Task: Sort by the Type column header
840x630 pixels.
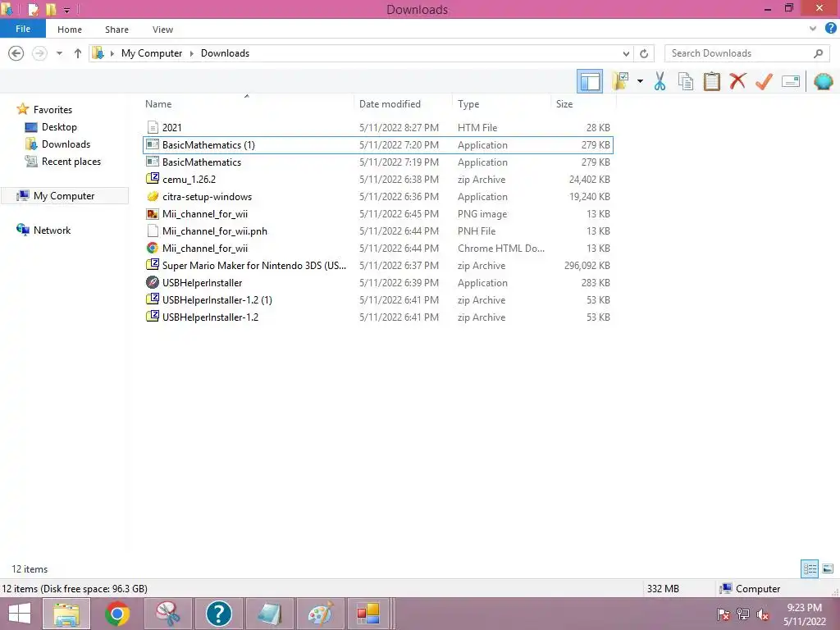Action: point(501,104)
